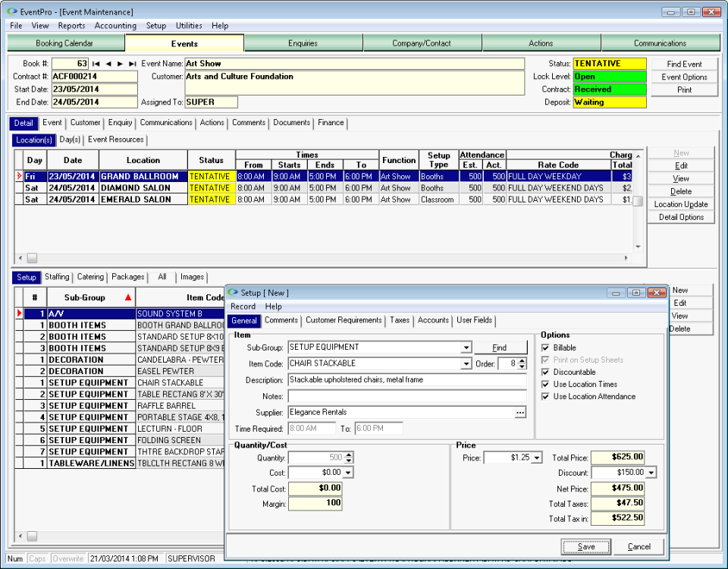Open Supplier lookup via ellipsis icon
The image size is (728, 569).
click(519, 412)
